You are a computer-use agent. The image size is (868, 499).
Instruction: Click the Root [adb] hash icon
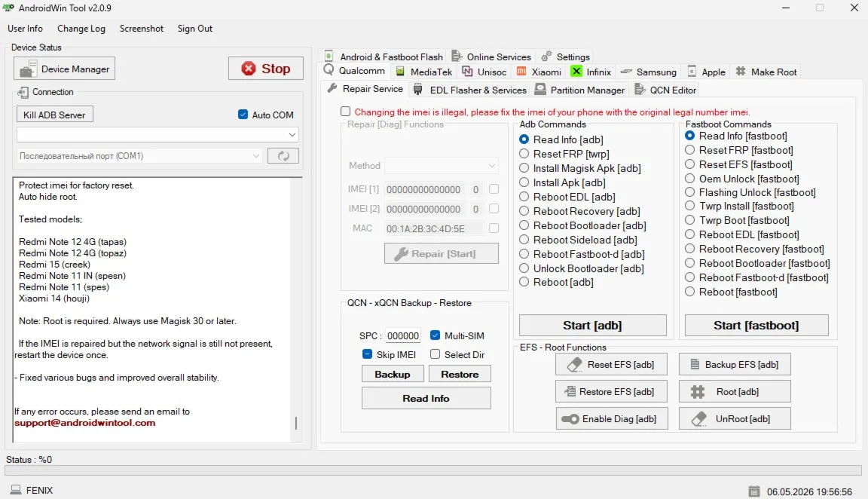(x=698, y=391)
